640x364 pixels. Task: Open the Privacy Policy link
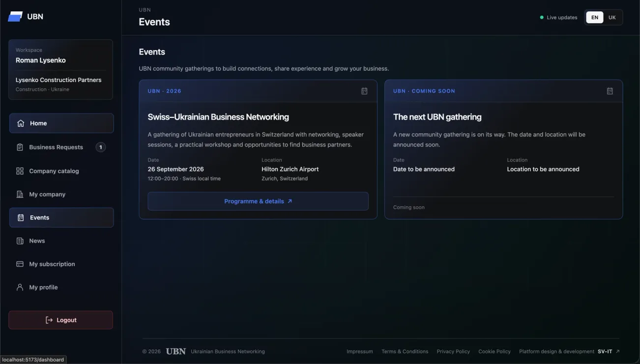point(453,352)
